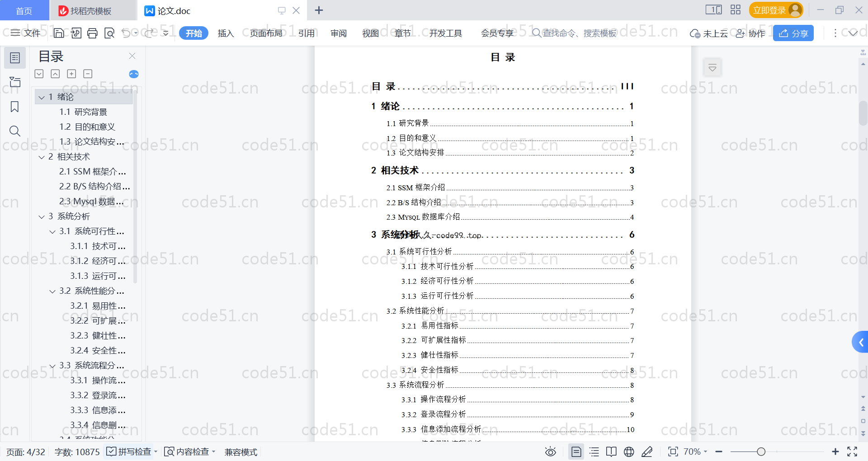Screen dimensions: 868x461
Task: Collapse 3.1 系统可行性 outline node
Action: coord(52,231)
